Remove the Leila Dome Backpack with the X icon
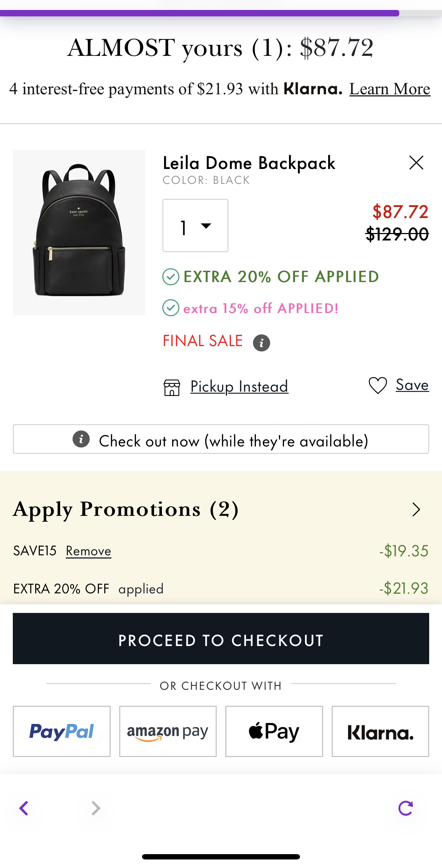Image resolution: width=442 pixels, height=868 pixels. point(416,163)
